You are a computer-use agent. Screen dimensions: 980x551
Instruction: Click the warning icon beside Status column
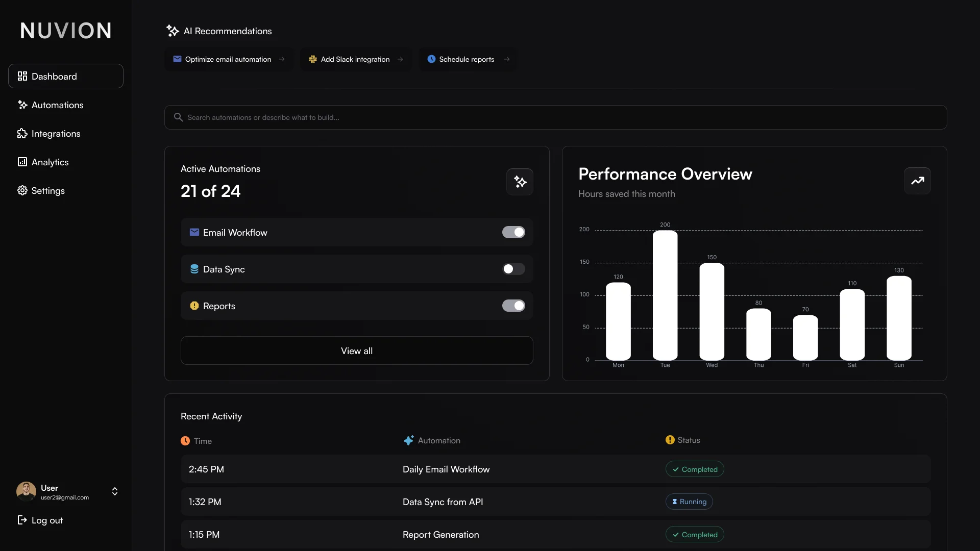pos(670,440)
